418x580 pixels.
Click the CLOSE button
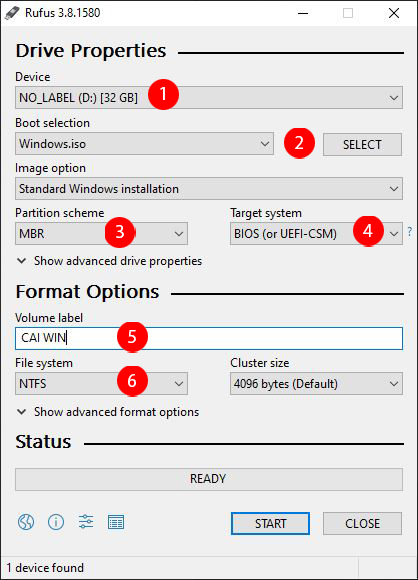coord(362,523)
